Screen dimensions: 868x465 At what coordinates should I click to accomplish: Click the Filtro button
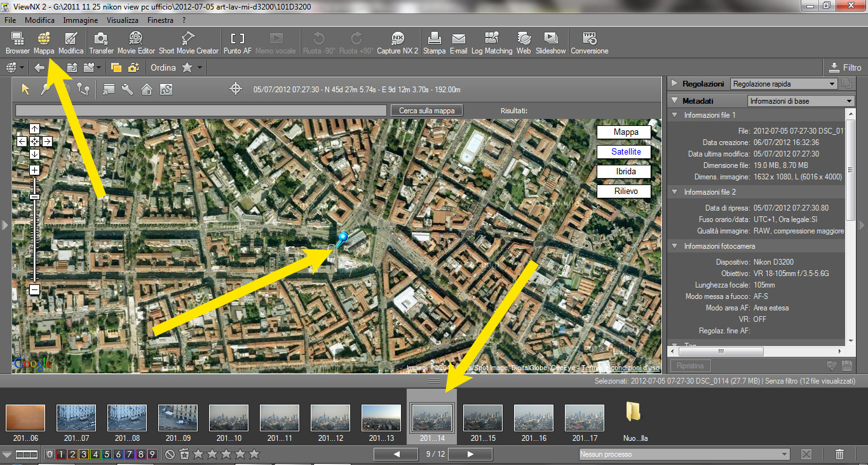[x=846, y=67]
